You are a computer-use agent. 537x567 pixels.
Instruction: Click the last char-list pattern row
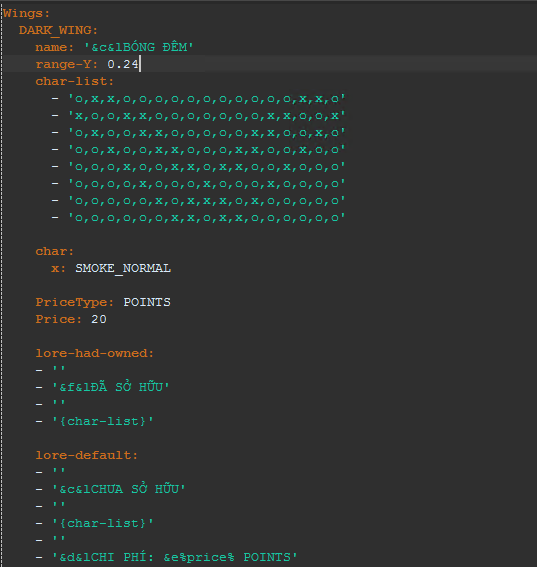[x=207, y=217]
